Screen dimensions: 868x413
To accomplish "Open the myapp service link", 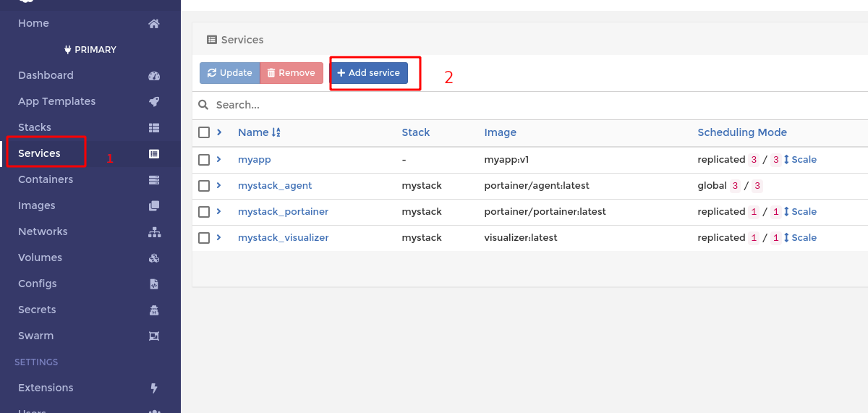I will [x=255, y=159].
